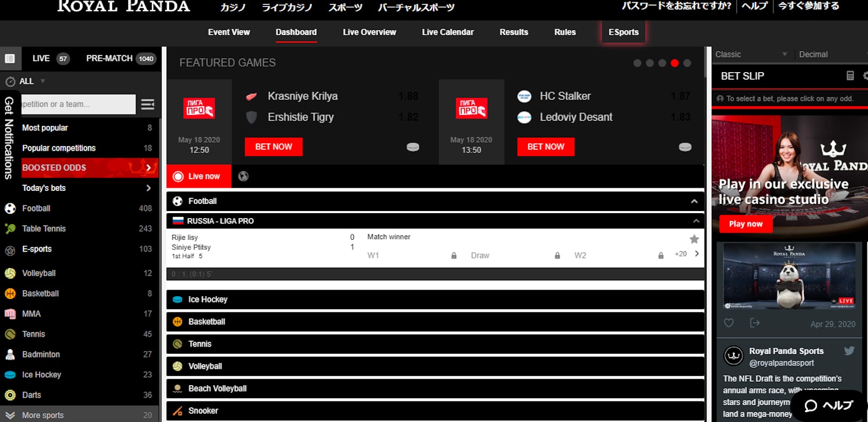
Task: Open the bet slip calculator icon
Action: click(850, 76)
